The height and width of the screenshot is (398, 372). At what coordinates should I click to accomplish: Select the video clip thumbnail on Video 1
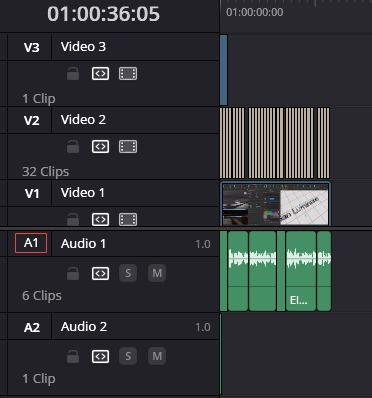point(275,204)
